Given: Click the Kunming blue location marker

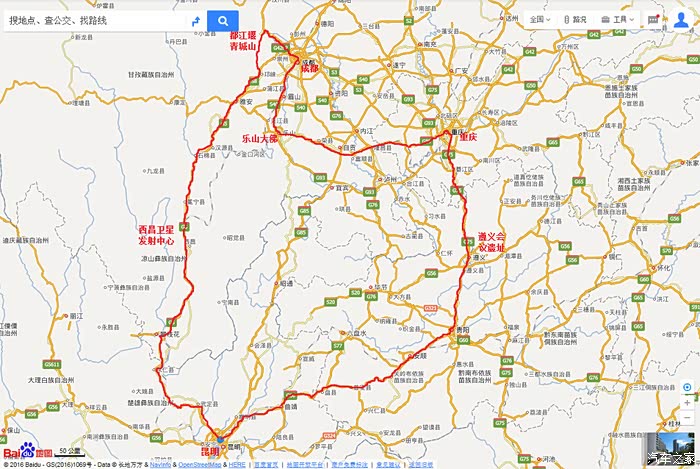Looking at the screenshot, I should click(x=221, y=440).
